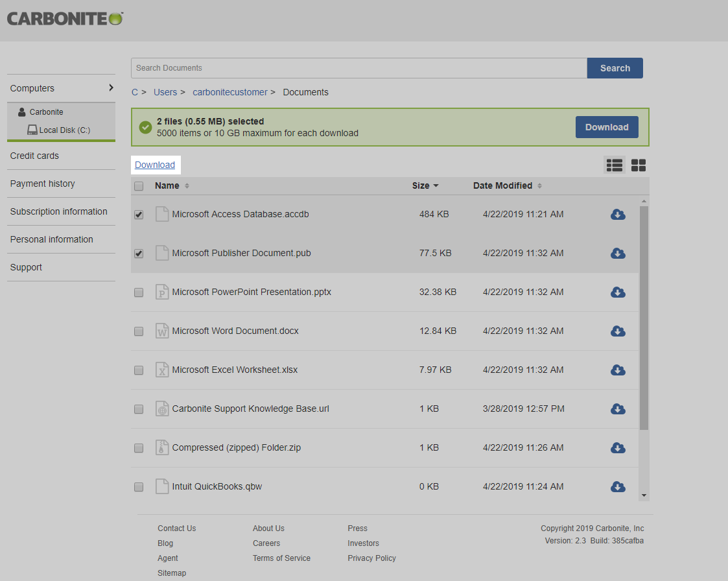Download Microsoft Excel Worksheet.xlsx via cloud icon
Image resolution: width=728 pixels, height=581 pixels.
(618, 370)
